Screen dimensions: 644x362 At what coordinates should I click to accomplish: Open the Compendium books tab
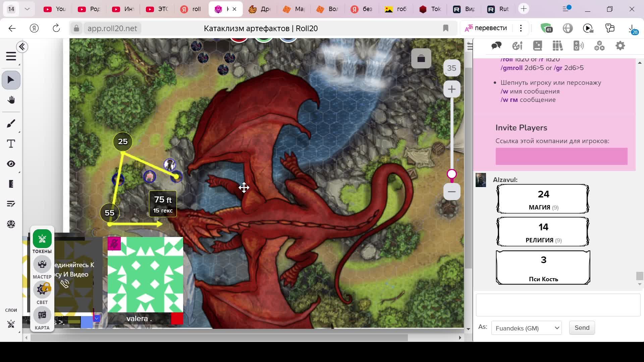[558, 46]
